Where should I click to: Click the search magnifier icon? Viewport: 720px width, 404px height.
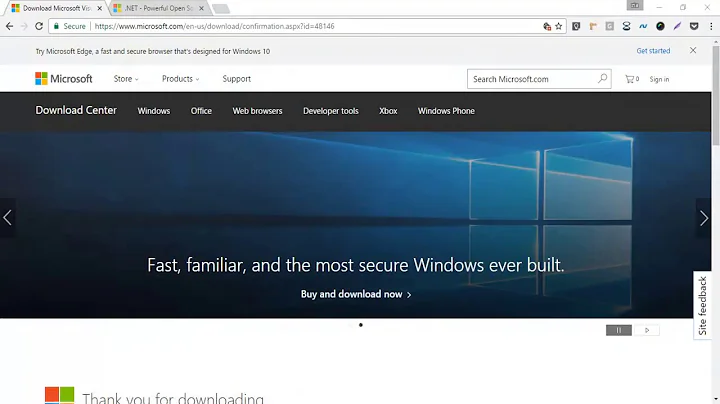[x=602, y=79]
